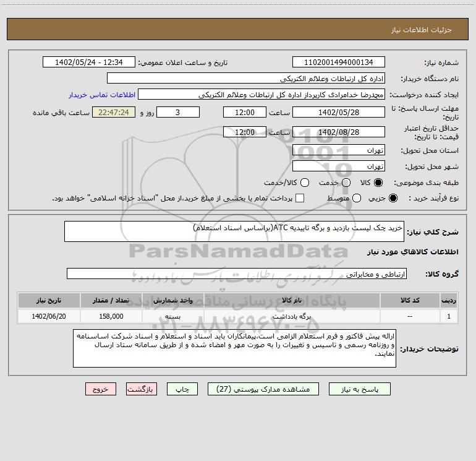Click the گروه کالا field ارتباطی و مخابراتی

(237, 274)
